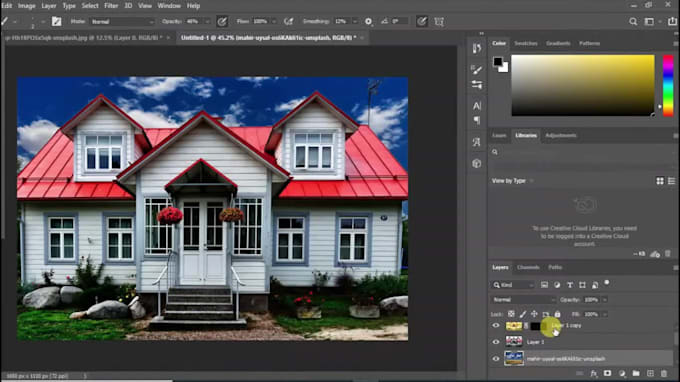Open the Brush Settings panel icon
This screenshot has width=680, height=382.
477,85
